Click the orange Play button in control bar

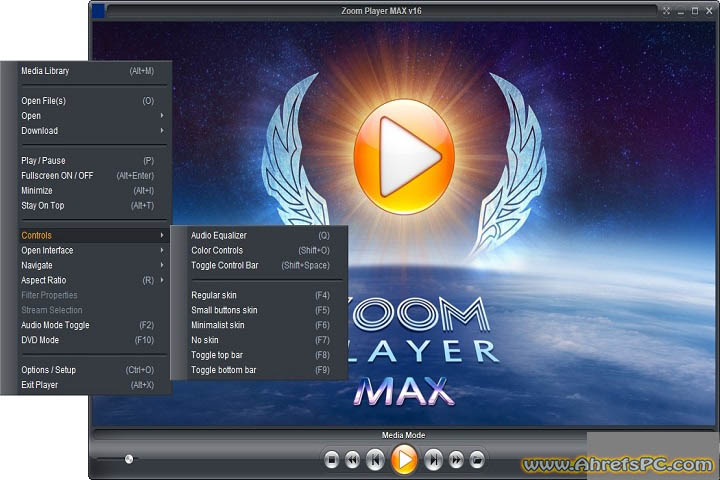pyautogui.click(x=404, y=459)
